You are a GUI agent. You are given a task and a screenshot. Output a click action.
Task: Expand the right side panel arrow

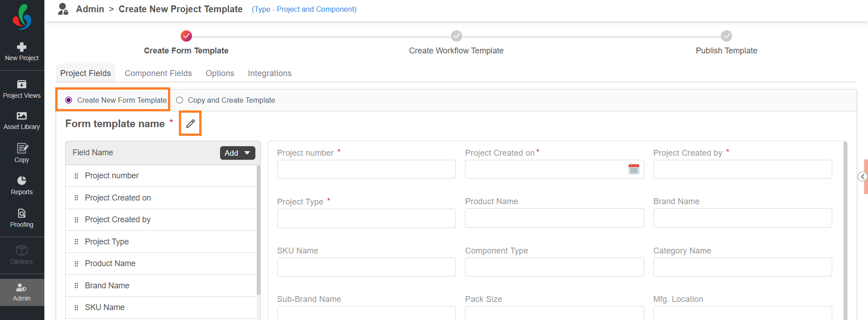tap(863, 177)
